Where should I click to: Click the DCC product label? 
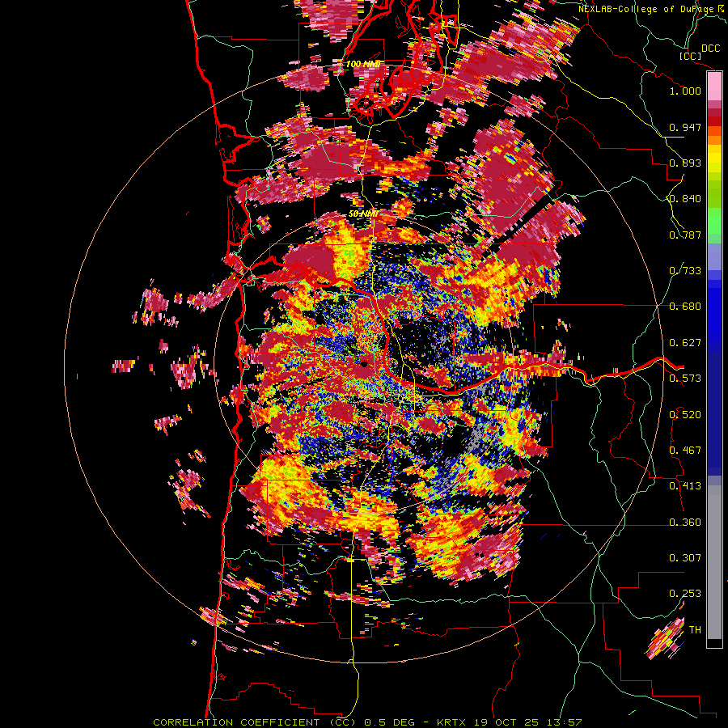[x=710, y=49]
